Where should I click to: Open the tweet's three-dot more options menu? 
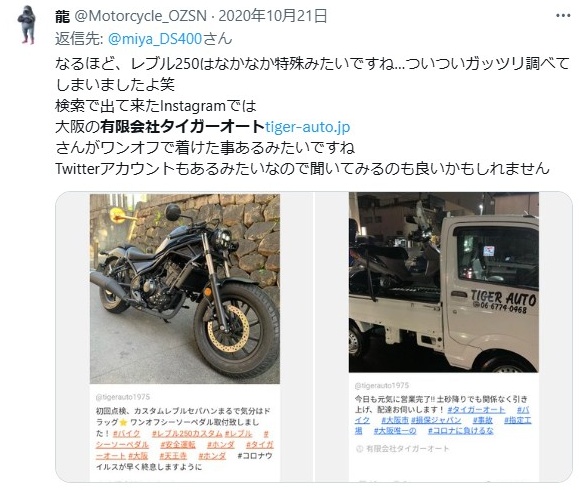point(563,16)
